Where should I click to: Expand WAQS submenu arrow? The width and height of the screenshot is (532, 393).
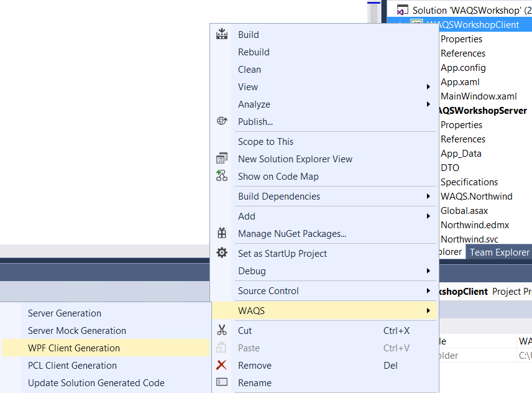pos(428,310)
